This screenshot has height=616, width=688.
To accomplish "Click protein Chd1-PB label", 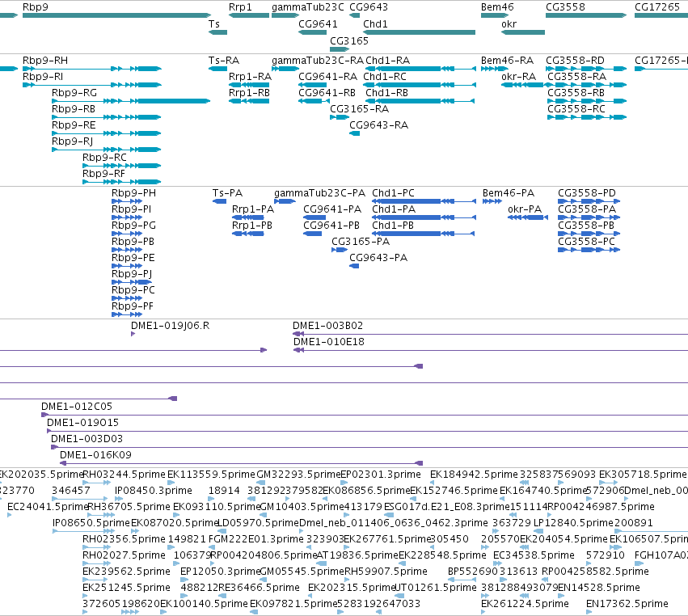I will tap(393, 226).
